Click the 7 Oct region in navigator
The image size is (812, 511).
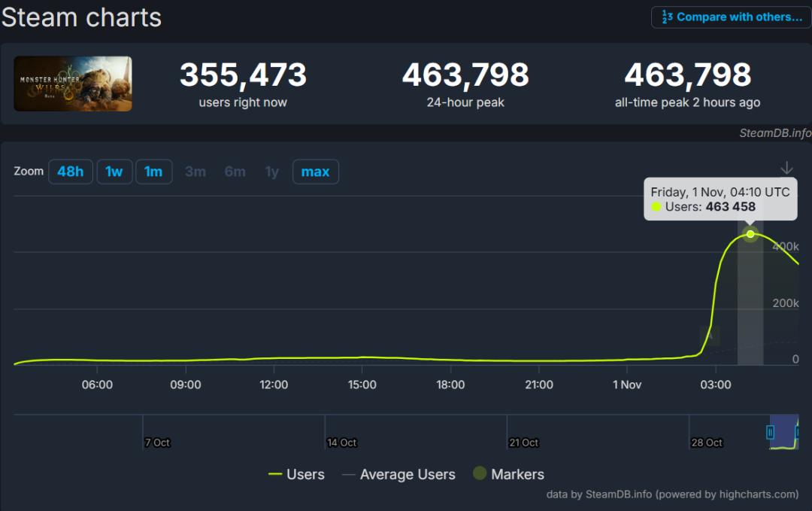pyautogui.click(x=157, y=442)
